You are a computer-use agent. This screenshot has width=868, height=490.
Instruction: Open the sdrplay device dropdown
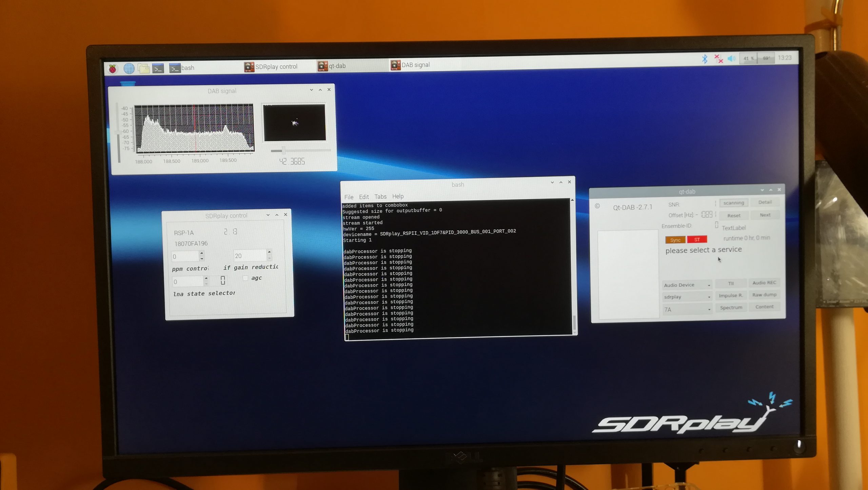coord(687,297)
